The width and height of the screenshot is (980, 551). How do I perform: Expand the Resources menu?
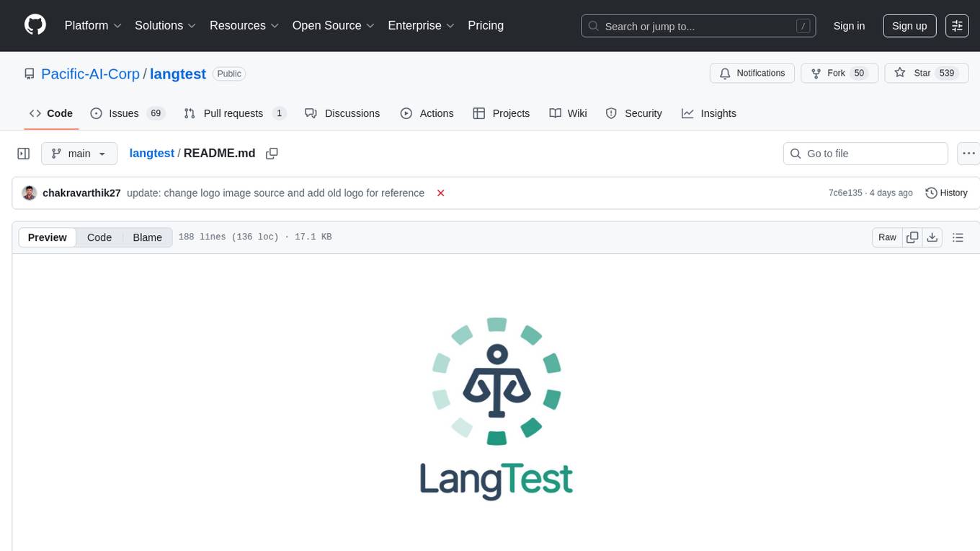tap(244, 25)
